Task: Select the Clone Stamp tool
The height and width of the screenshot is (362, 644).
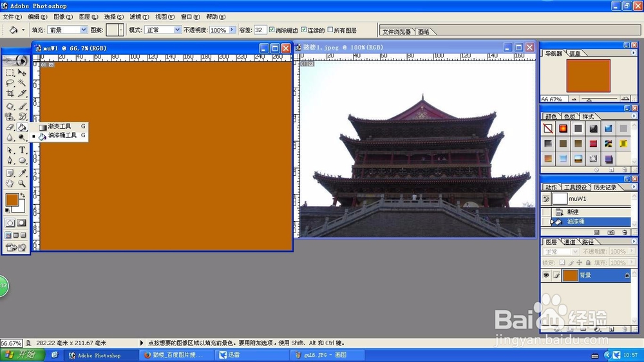Action: [10, 117]
